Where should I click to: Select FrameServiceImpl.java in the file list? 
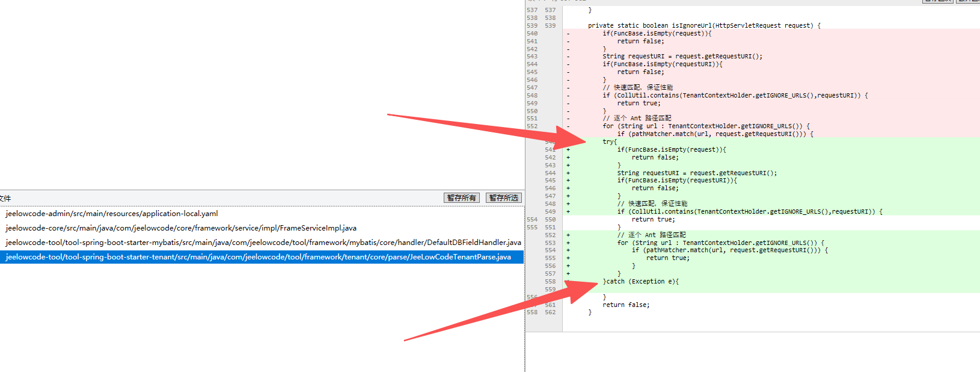click(181, 228)
